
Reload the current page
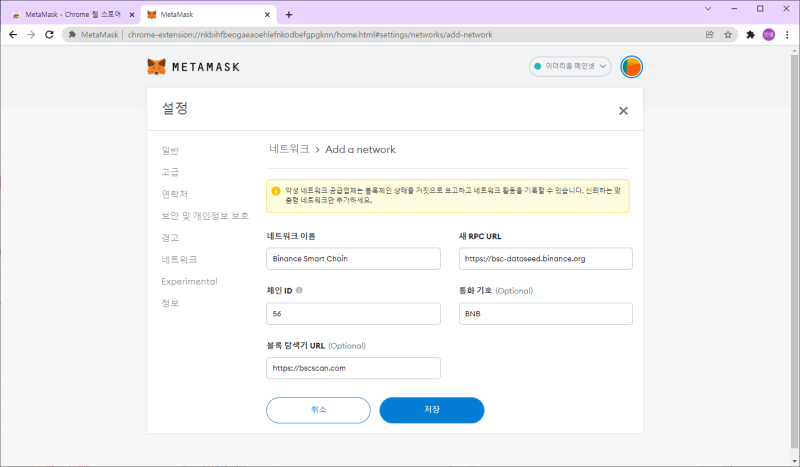tap(49, 35)
